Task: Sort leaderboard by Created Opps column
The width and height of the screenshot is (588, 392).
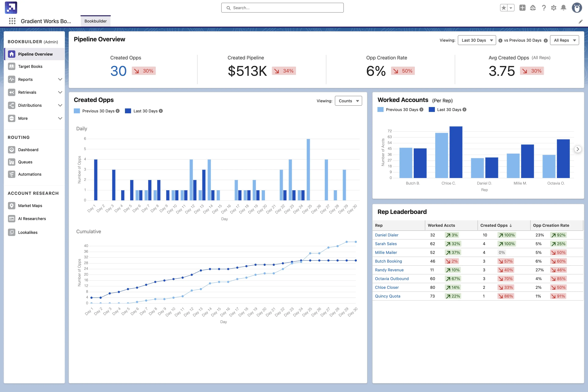Action: tap(496, 225)
